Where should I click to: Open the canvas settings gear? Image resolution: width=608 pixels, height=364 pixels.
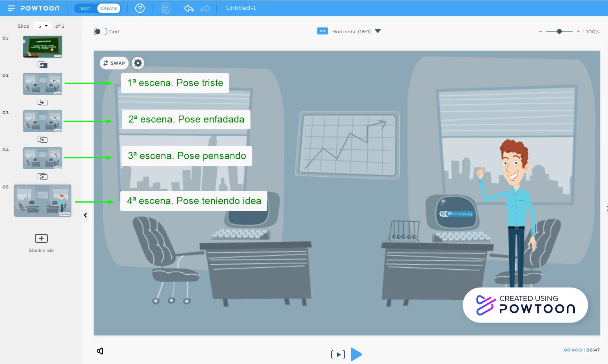138,63
